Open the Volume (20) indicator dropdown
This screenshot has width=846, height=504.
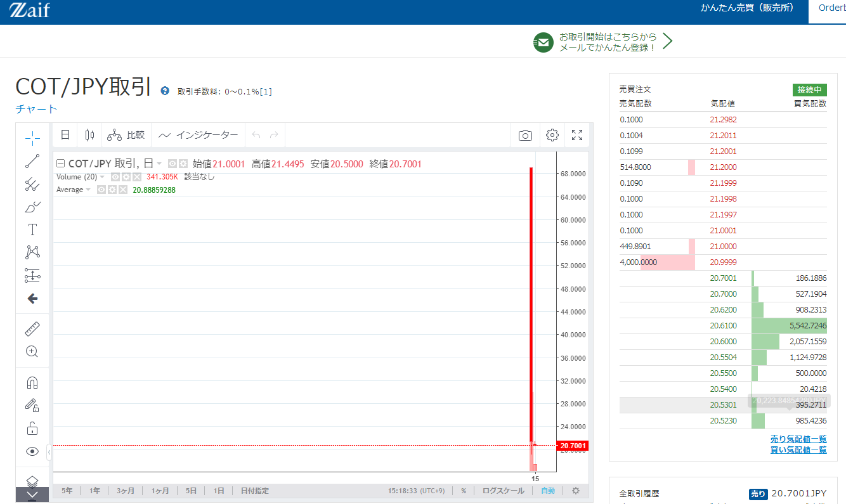[102, 177]
